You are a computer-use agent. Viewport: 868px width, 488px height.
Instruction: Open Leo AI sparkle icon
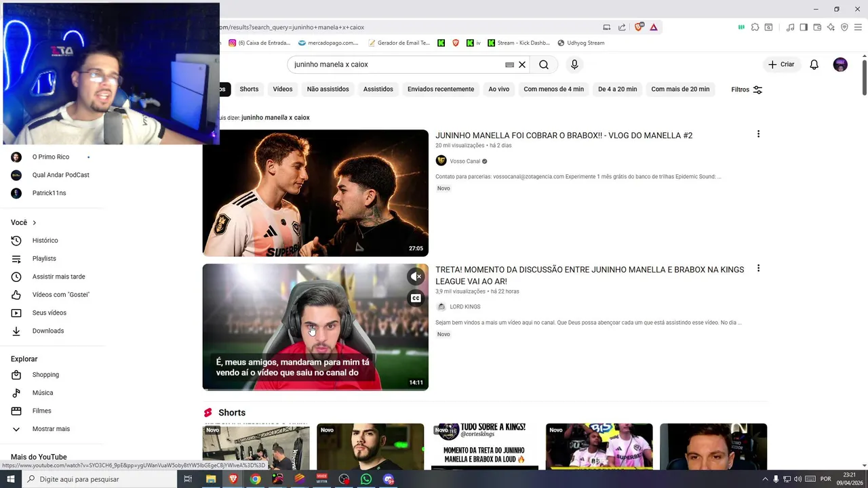tap(831, 27)
